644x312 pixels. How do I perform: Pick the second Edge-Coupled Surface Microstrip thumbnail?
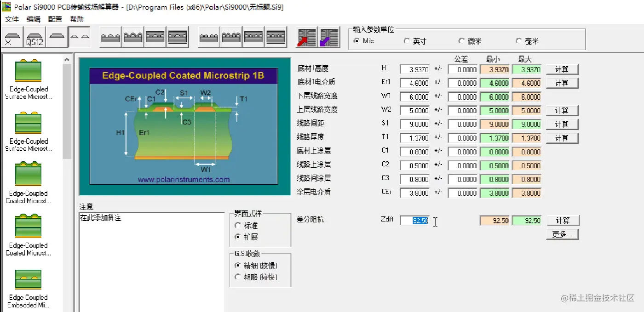point(29,123)
